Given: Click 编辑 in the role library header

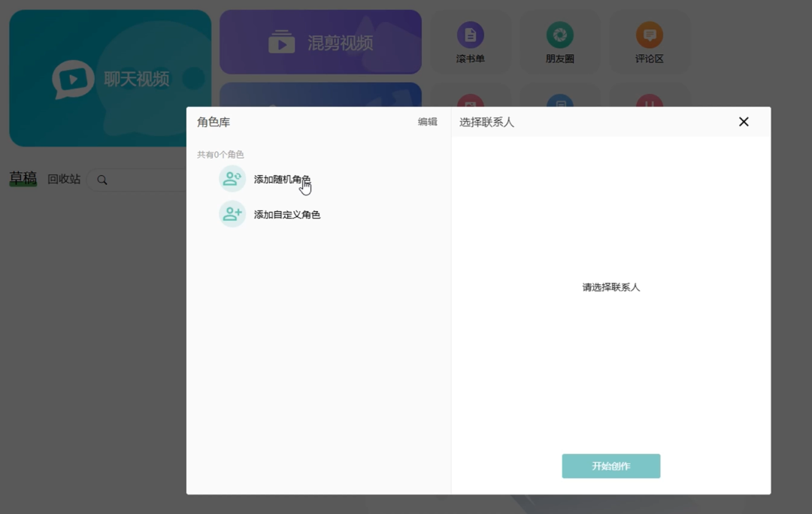Looking at the screenshot, I should (427, 122).
